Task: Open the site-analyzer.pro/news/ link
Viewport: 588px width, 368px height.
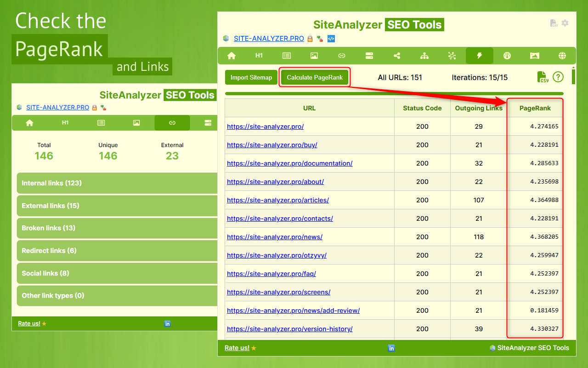Action: click(x=275, y=237)
